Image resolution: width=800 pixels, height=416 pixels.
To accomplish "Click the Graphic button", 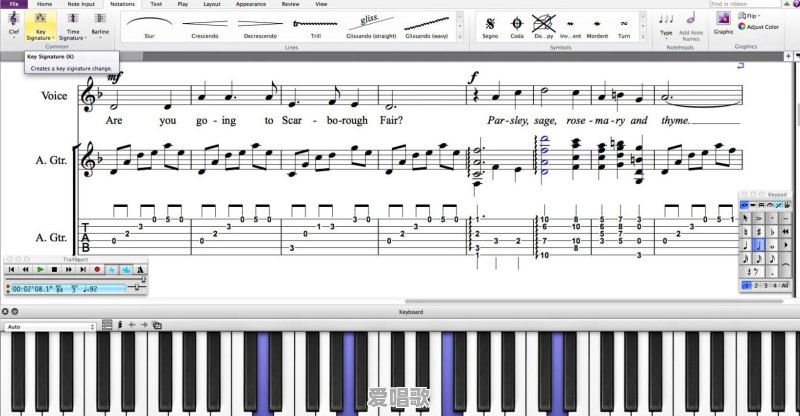I will point(723,23).
